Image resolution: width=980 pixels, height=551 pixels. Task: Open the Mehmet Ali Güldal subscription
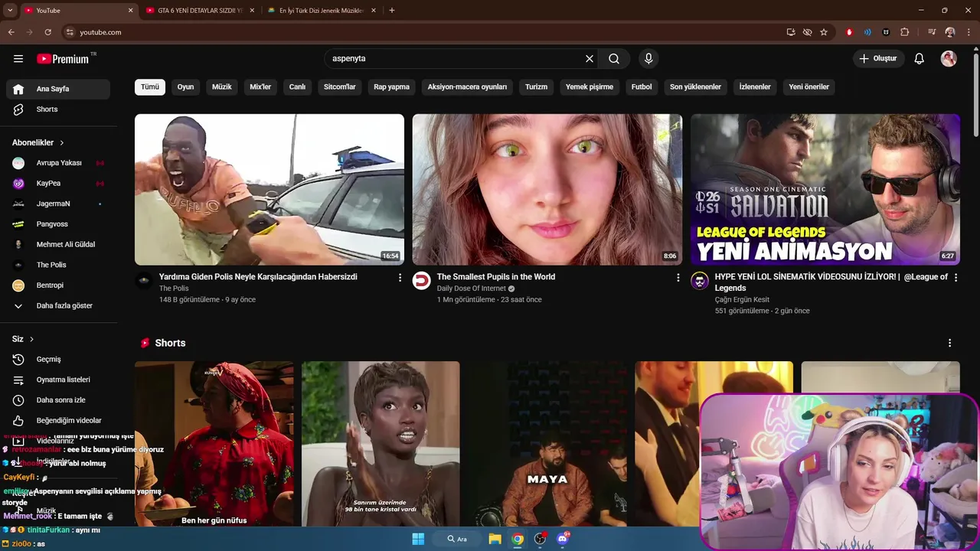pyautogui.click(x=58, y=245)
